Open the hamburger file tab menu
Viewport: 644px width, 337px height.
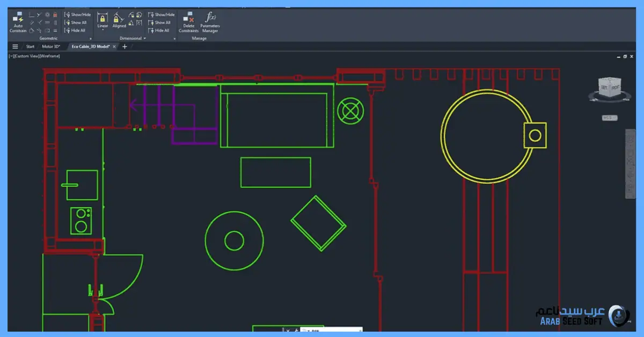[x=15, y=47]
